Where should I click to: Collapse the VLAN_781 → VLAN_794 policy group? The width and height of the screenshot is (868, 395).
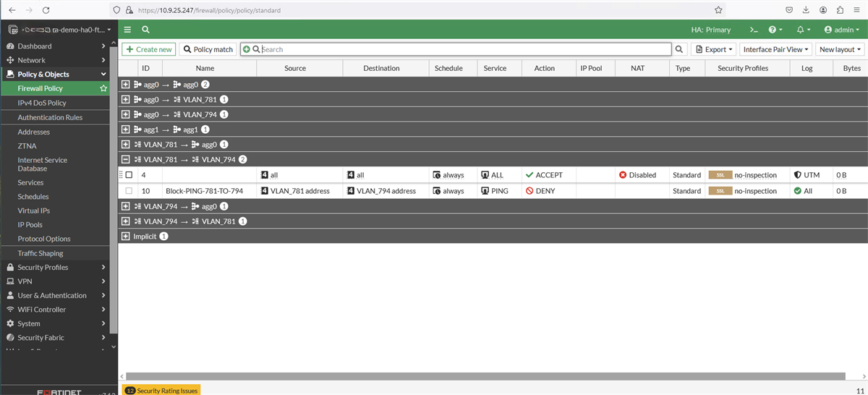pos(126,159)
